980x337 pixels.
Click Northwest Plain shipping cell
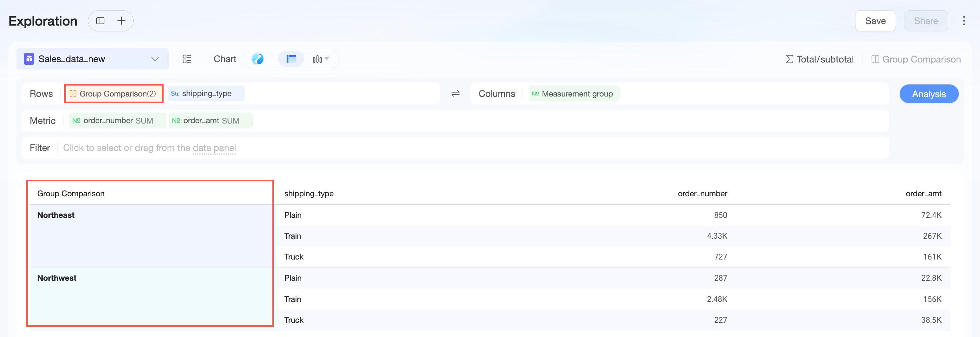tap(292, 278)
